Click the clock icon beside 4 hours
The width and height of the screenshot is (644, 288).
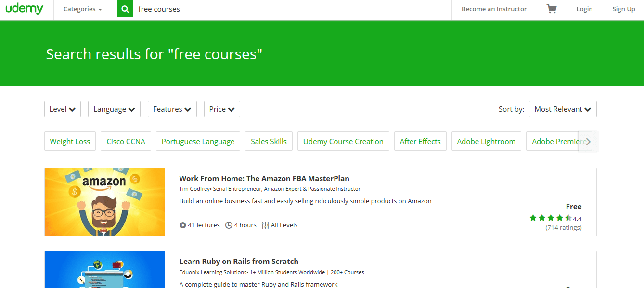pos(229,225)
